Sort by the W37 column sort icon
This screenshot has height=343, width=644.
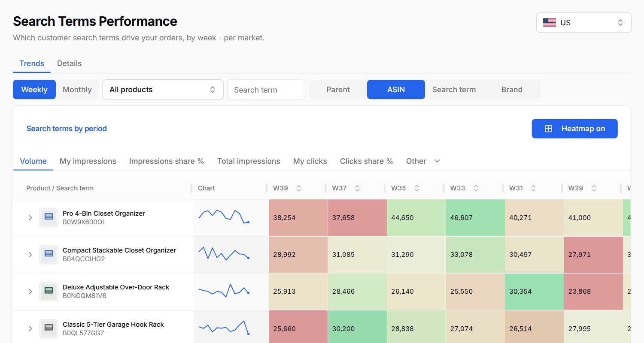click(357, 188)
